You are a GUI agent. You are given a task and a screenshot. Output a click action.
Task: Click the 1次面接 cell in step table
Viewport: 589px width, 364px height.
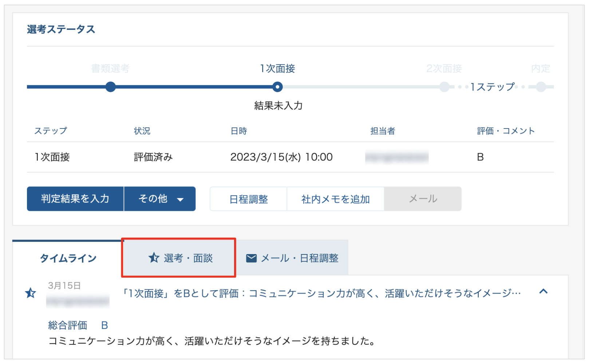[52, 157]
